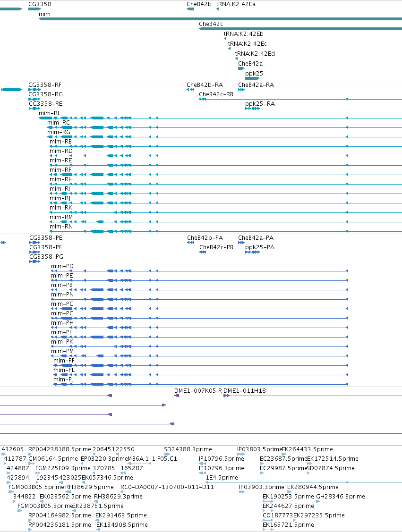
Task: Click the EP03220.3prime EST label
Action: (104, 458)
